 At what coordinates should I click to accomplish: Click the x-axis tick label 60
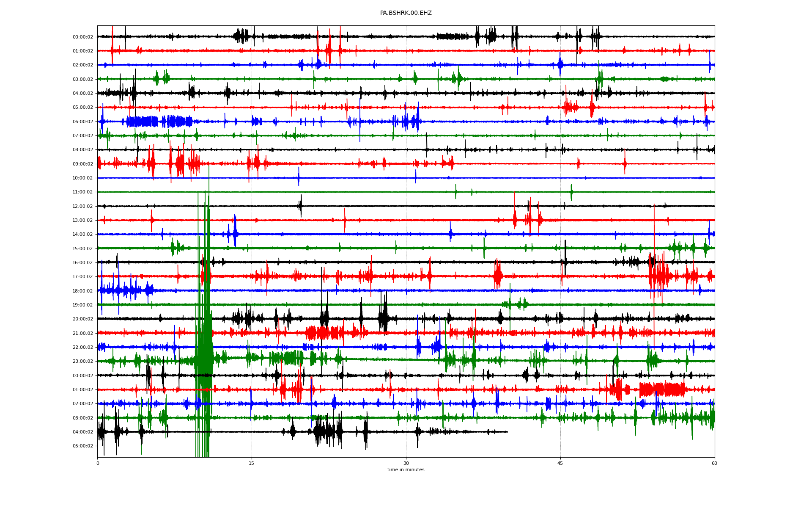click(x=714, y=463)
